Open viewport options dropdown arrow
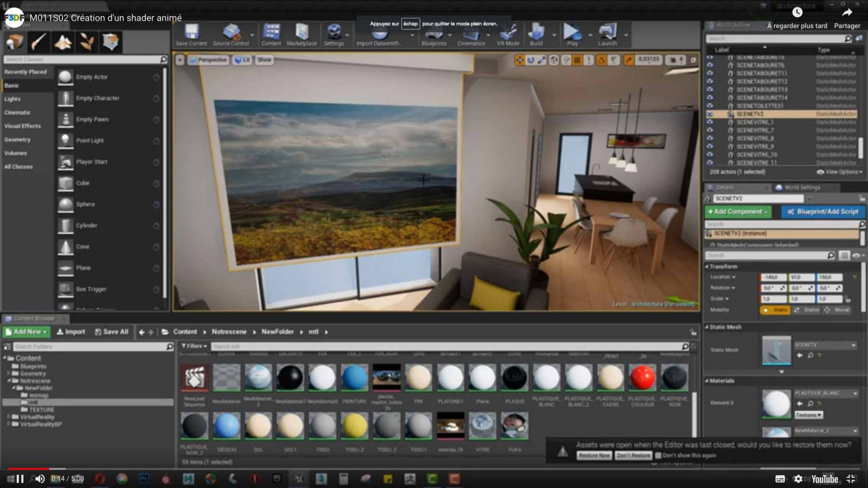 click(180, 60)
